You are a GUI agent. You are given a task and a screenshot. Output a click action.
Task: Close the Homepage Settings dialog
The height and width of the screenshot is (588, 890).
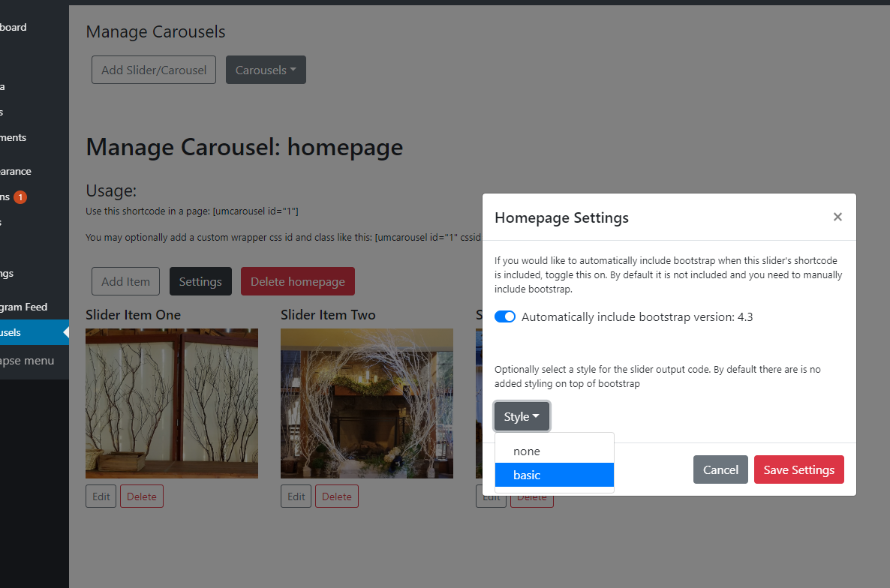coord(837,217)
